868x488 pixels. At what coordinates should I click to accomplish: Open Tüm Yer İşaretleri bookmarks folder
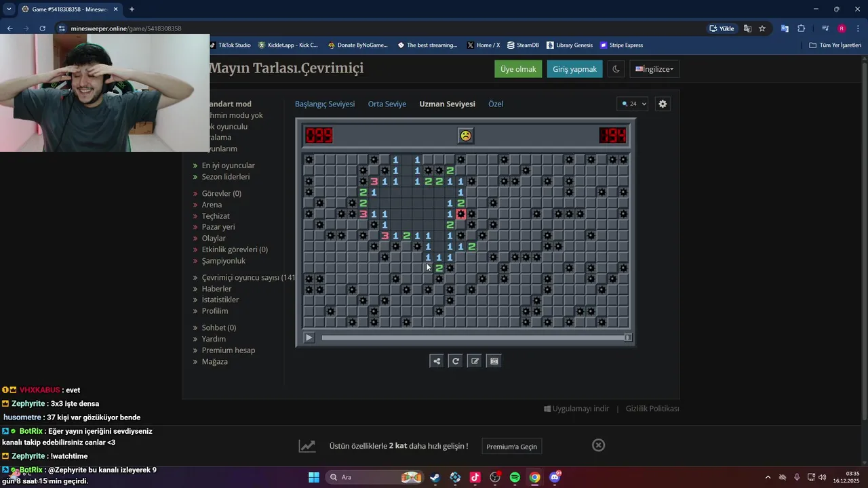click(835, 45)
